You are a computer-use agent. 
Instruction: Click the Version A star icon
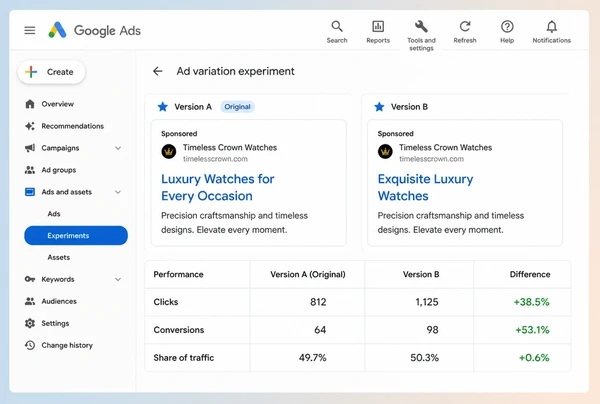coord(163,106)
